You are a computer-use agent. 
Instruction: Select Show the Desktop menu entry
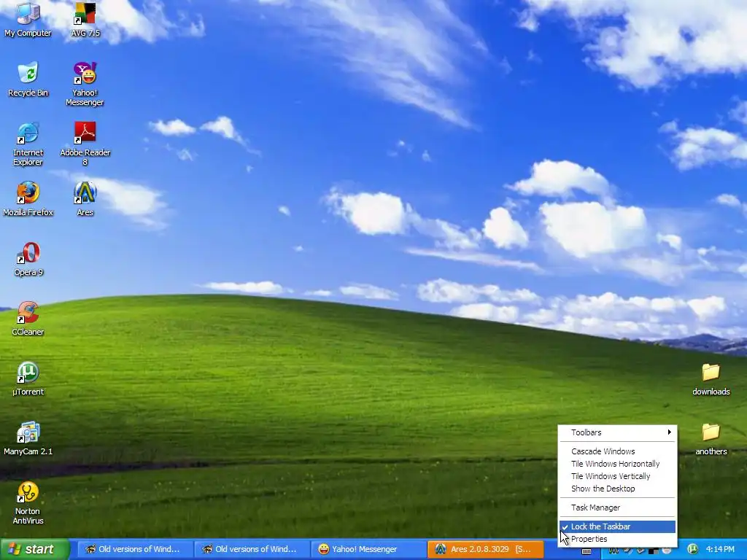click(617, 489)
